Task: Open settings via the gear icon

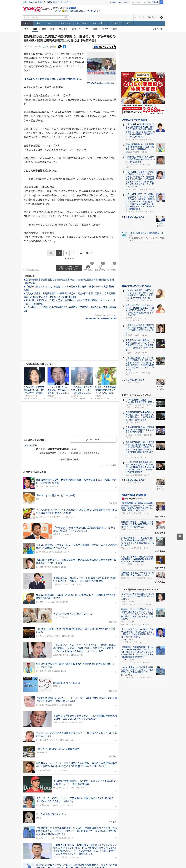Action: (161, 18)
